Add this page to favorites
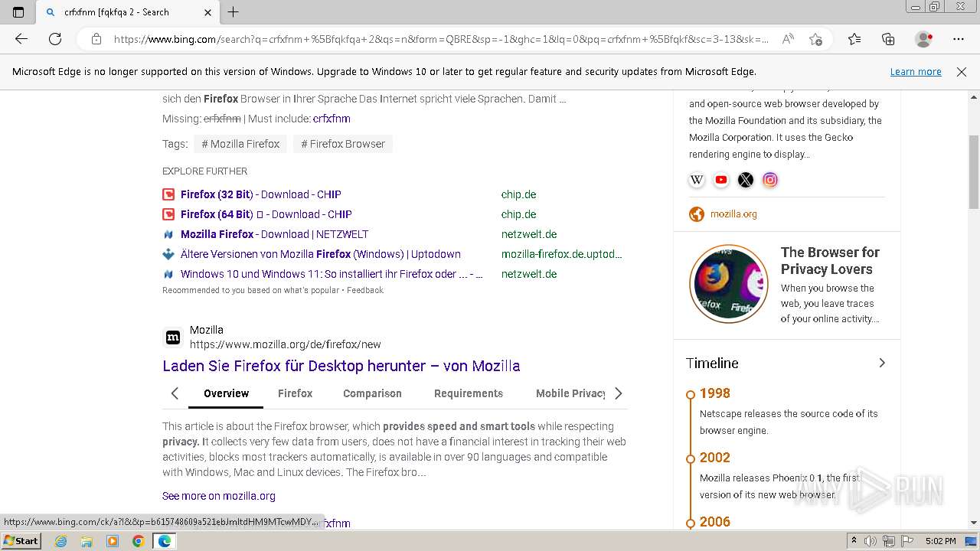 (x=816, y=39)
